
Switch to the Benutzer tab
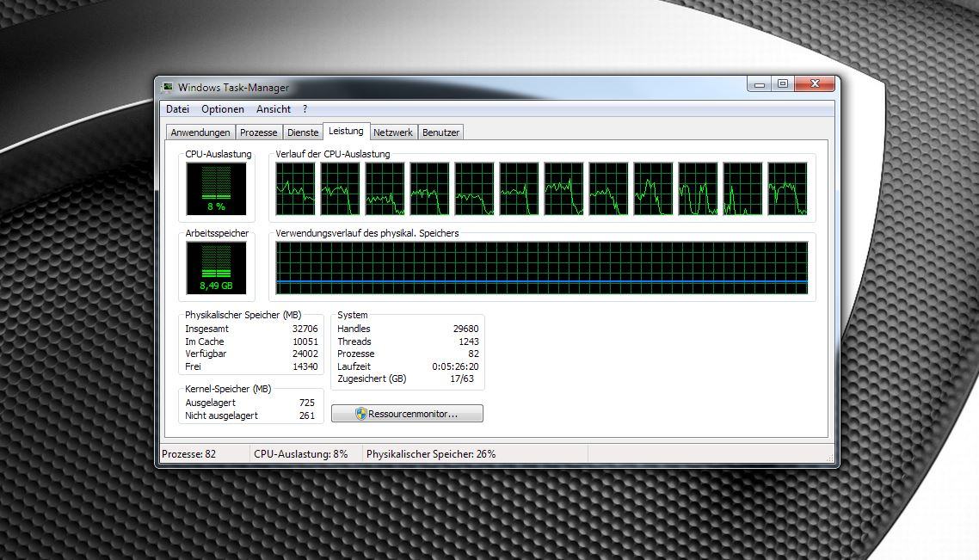point(440,132)
